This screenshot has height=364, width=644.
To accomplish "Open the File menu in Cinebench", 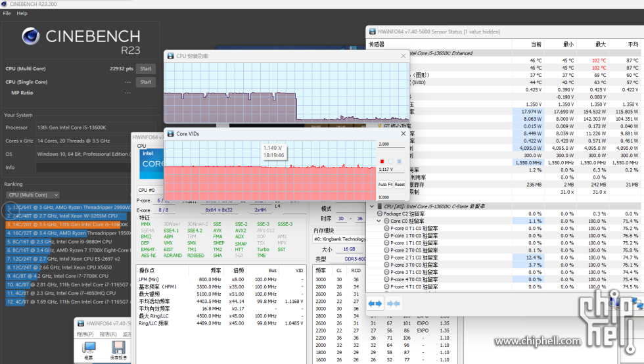I will [x=7, y=13].
